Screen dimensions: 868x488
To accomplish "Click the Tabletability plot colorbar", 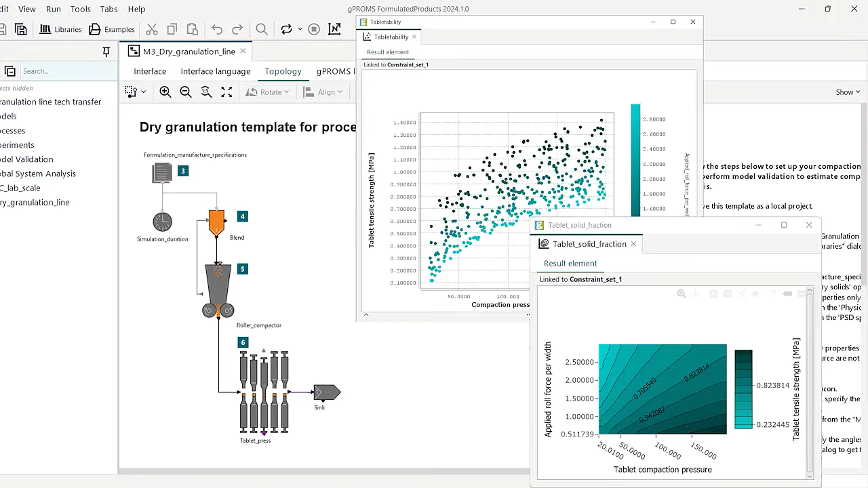I will [x=635, y=160].
